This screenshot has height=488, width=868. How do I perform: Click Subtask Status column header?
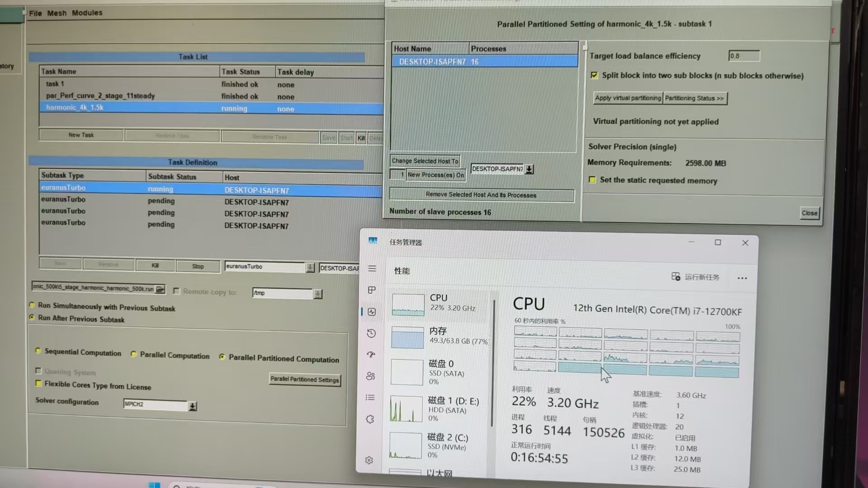184,176
